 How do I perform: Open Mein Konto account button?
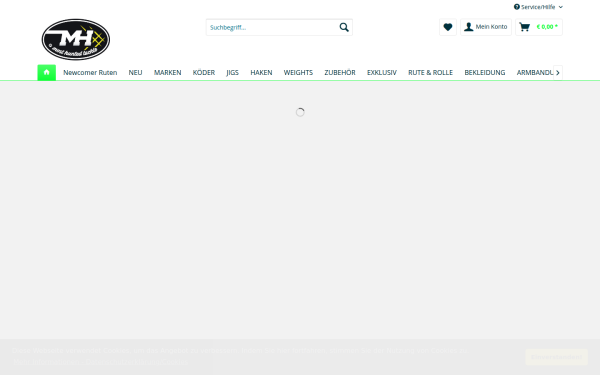[486, 27]
